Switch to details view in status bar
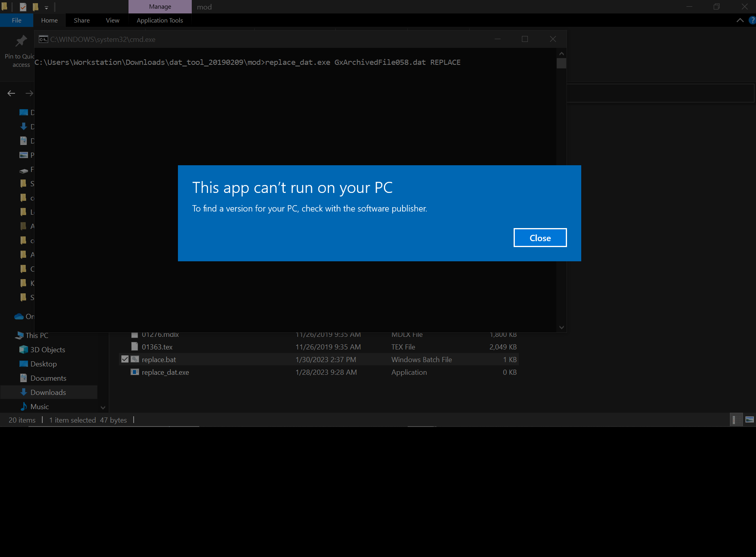Viewport: 756px width, 557px height. pyautogui.click(x=735, y=420)
